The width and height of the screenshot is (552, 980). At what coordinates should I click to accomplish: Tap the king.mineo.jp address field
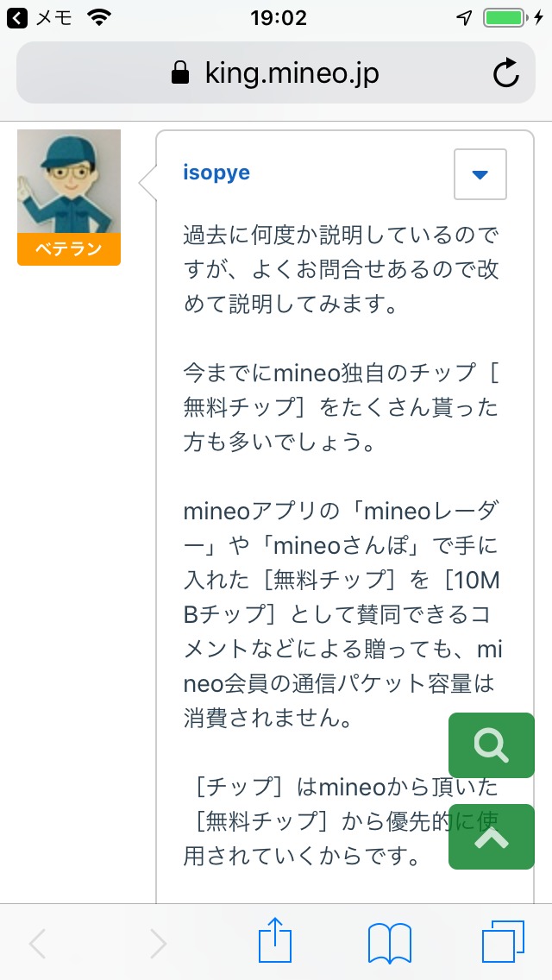[292, 74]
